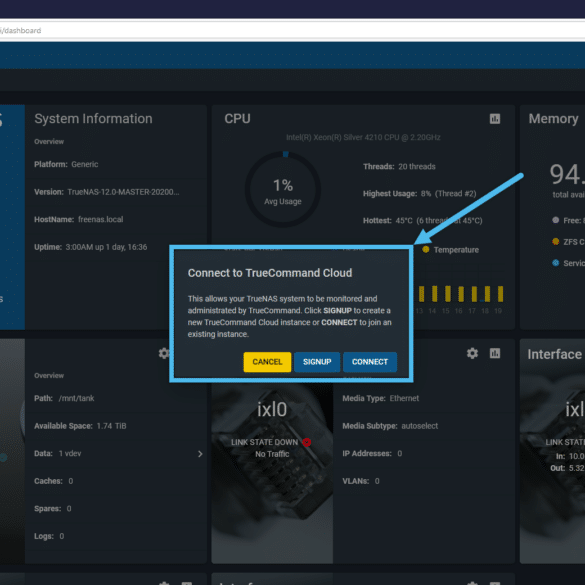Screen dimensions: 585x585
Task: Click the Memory Free legend dot
Action: [x=556, y=220]
